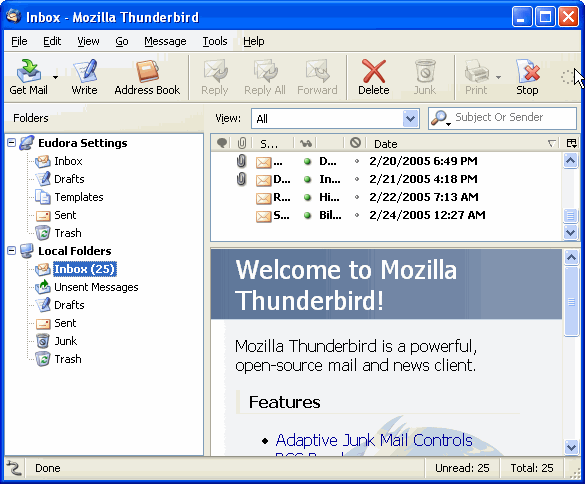Click the offline/online status bar icon
585x484 pixels.
14,468
